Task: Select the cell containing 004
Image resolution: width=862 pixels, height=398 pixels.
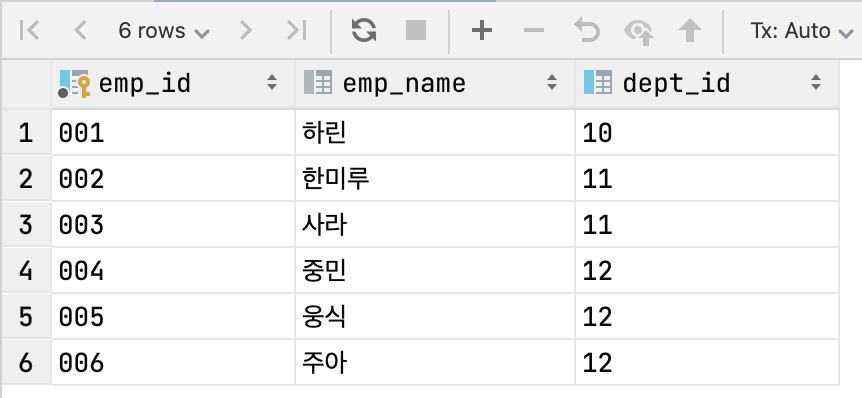Action: (173, 271)
